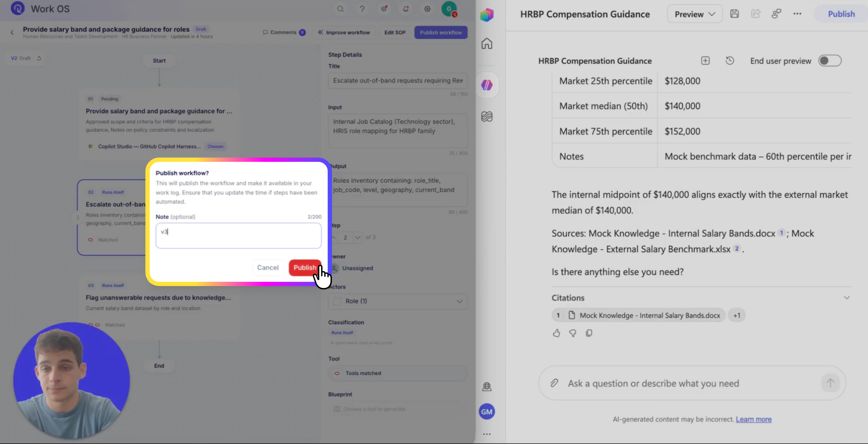The image size is (868, 444).
Task: Collapse the Citations section chevron
Action: click(x=846, y=298)
